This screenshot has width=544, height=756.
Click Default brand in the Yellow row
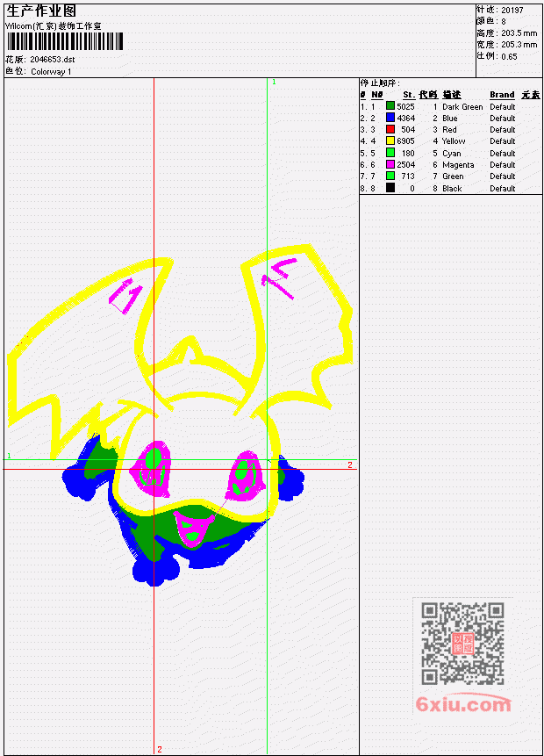point(503,141)
